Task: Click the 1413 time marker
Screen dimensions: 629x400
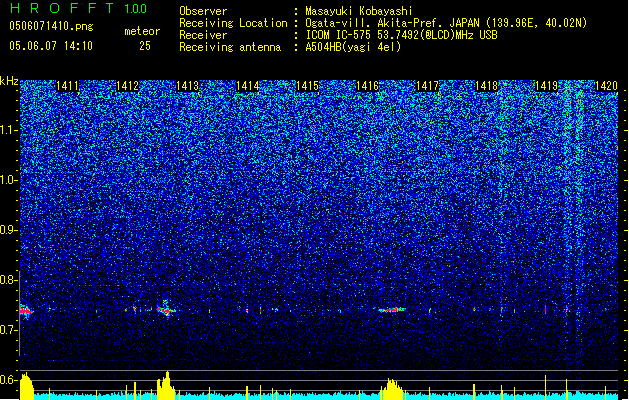Action: (187, 86)
